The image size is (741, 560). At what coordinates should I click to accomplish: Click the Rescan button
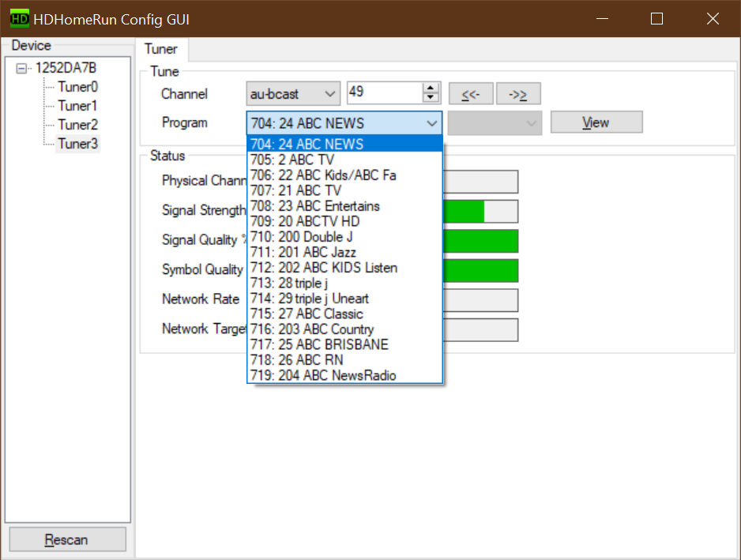68,539
